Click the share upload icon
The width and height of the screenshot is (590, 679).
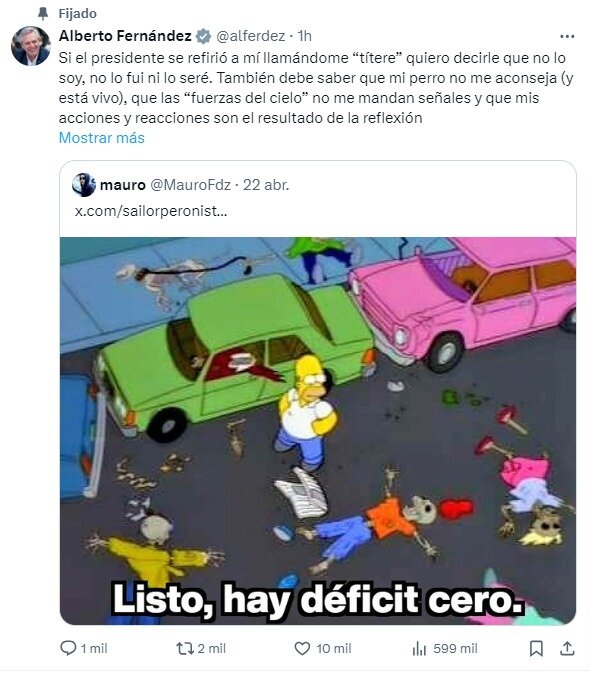(567, 648)
